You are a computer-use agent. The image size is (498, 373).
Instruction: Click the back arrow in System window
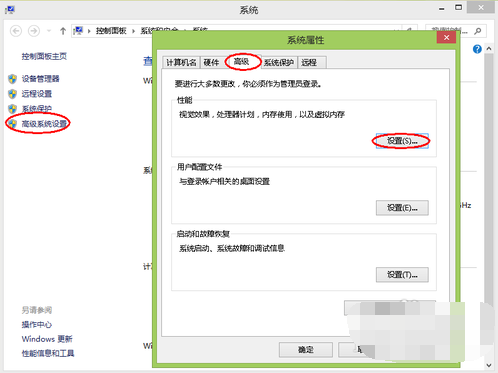coord(16,31)
